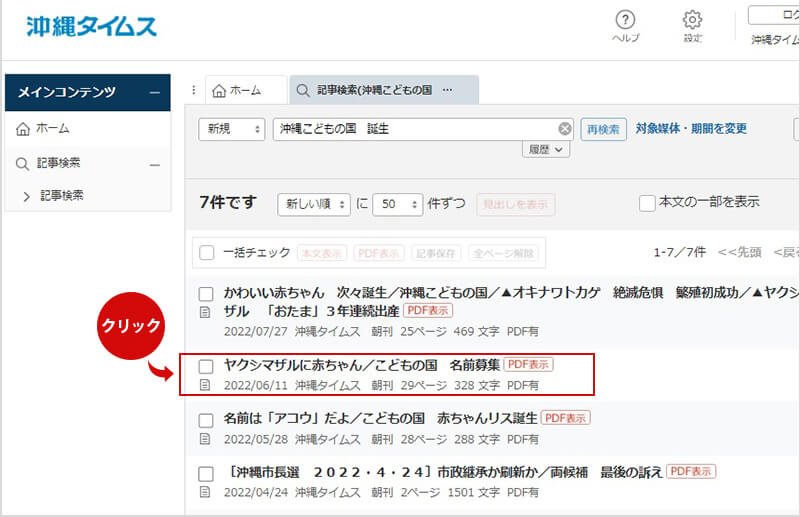The height and width of the screenshot is (517, 800).
Task: Switch to the ホーム tab
Action: [246, 90]
